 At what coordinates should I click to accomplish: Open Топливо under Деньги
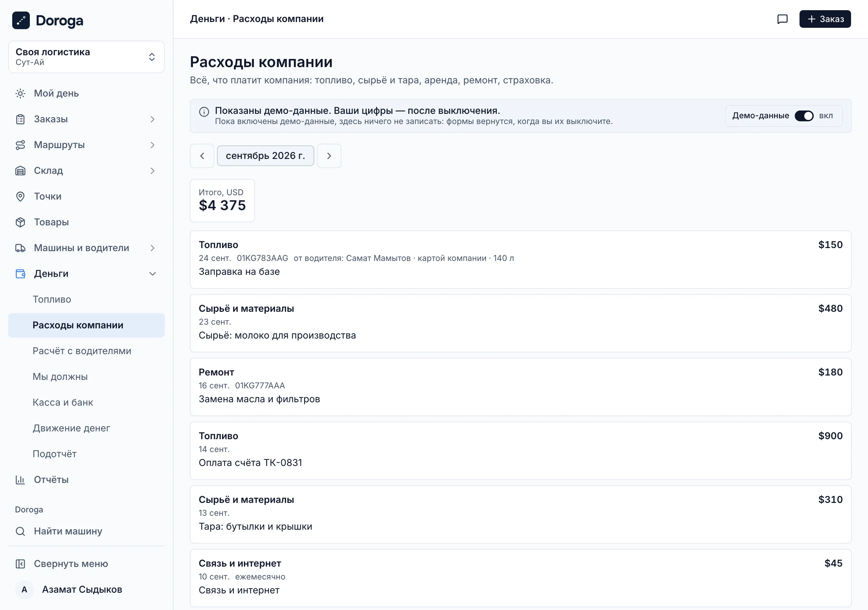pyautogui.click(x=86, y=299)
